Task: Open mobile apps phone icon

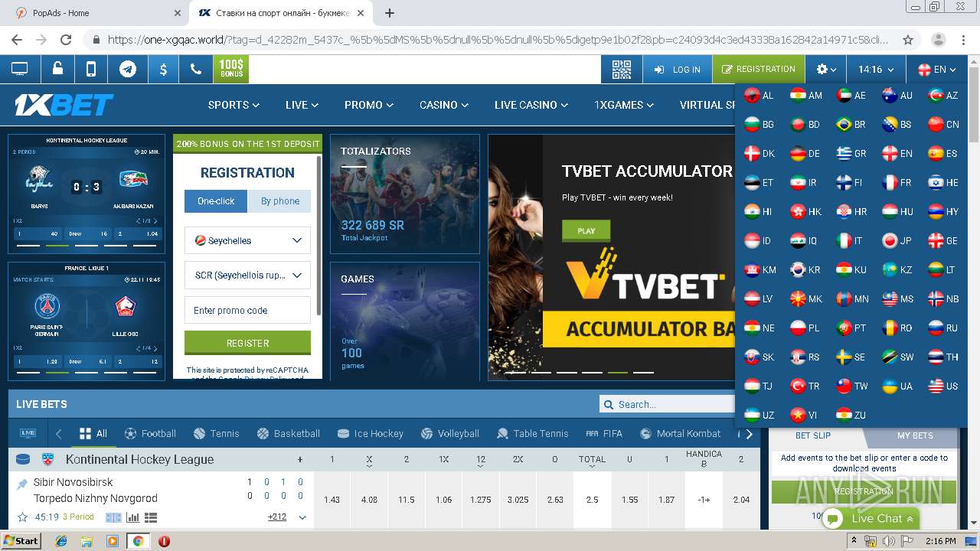Action: point(91,69)
